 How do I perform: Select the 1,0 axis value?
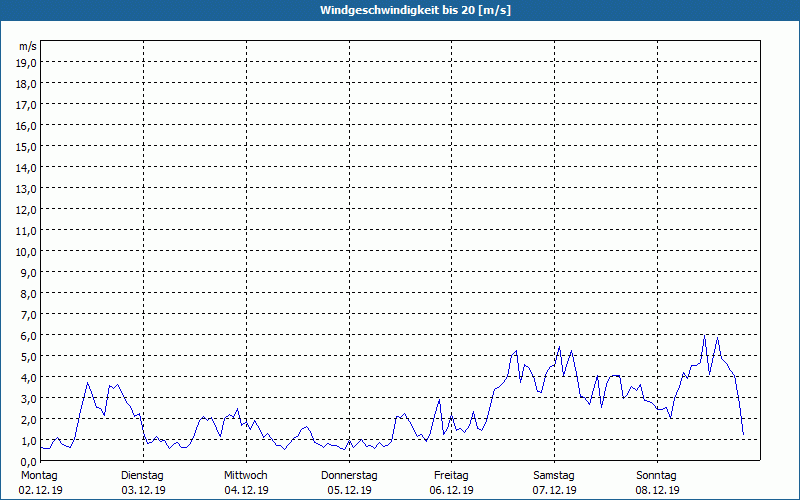29,441
